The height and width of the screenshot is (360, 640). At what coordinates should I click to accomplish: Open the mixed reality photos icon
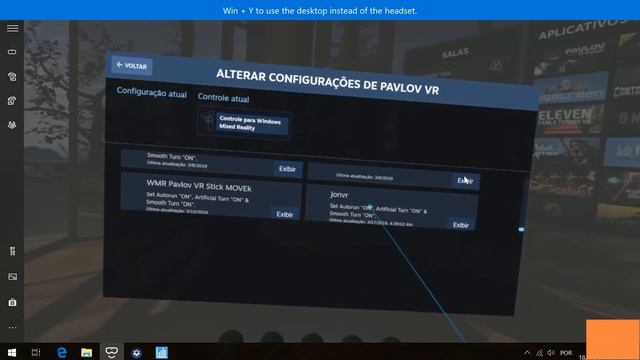pyautogui.click(x=12, y=277)
